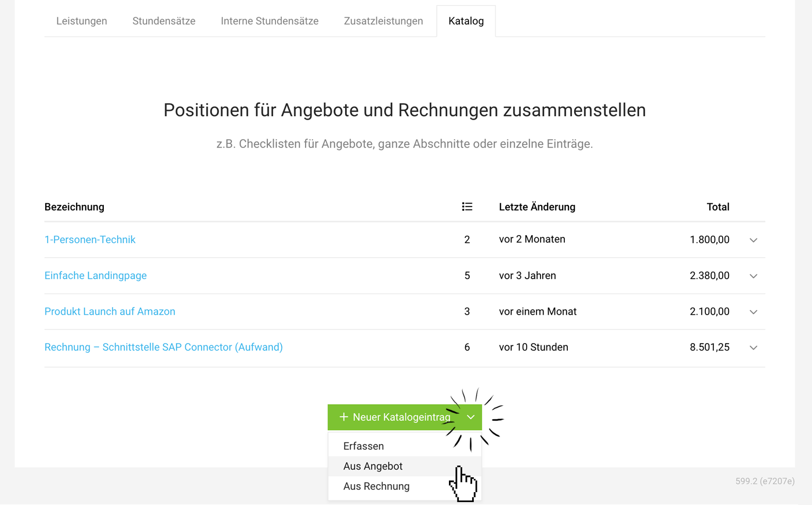Viewport: 812px width, 505px height.
Task: Select the Interne Stundensätze tab
Action: coord(269,21)
